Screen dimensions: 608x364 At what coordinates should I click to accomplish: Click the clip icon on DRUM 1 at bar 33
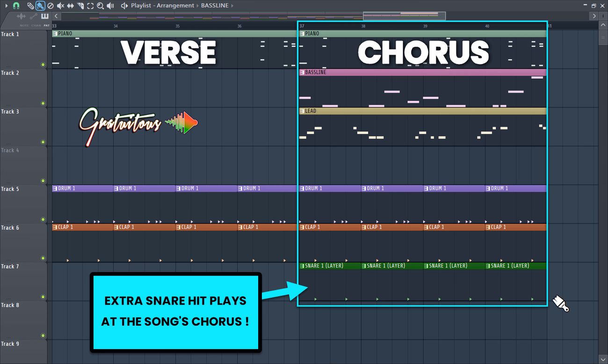pos(55,188)
